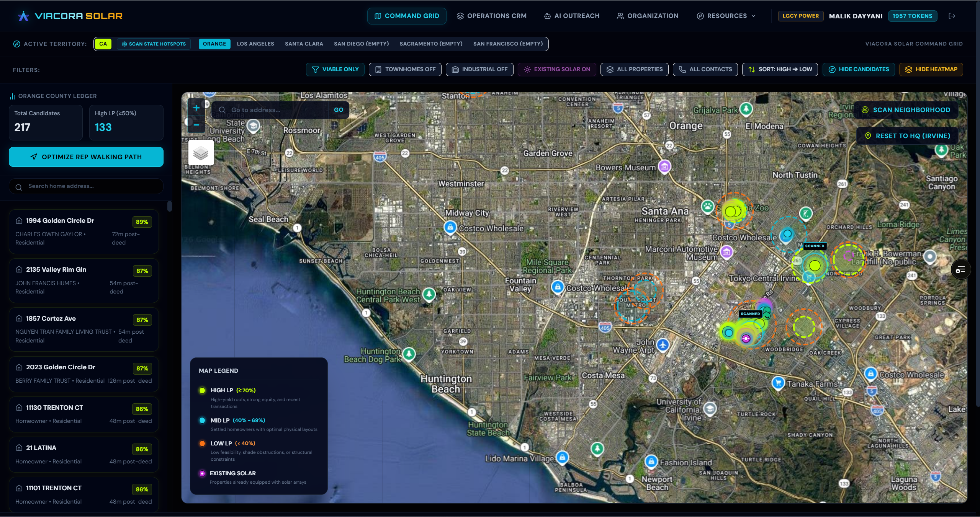Click the Huntington Beach Dog Park marker
Viewport: 980px width, 517px height.
point(409,354)
